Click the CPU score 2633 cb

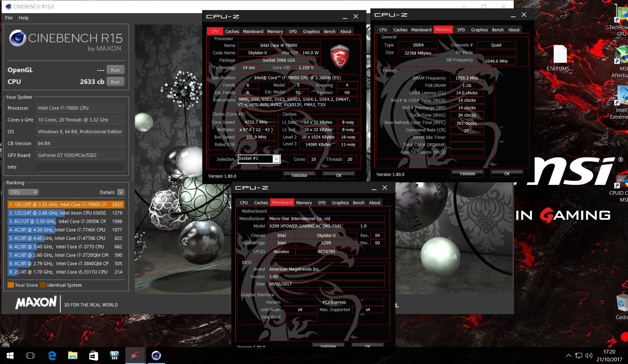click(x=92, y=82)
